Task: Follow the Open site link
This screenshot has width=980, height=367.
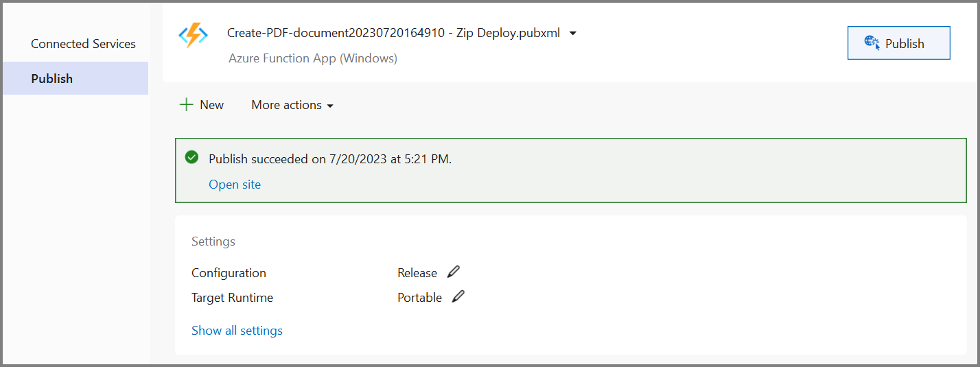Action: (235, 185)
